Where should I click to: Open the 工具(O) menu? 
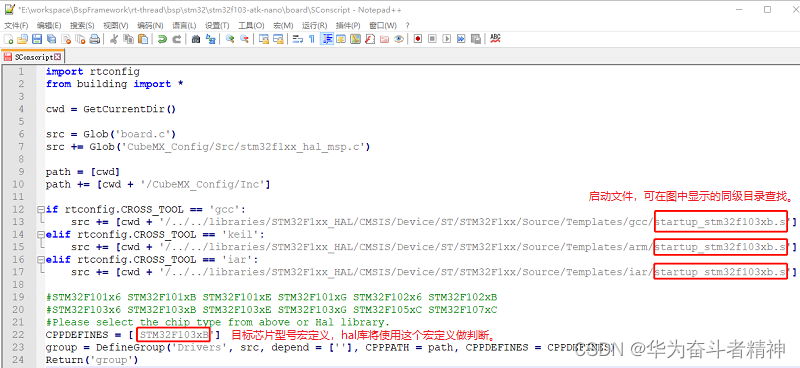[x=252, y=26]
